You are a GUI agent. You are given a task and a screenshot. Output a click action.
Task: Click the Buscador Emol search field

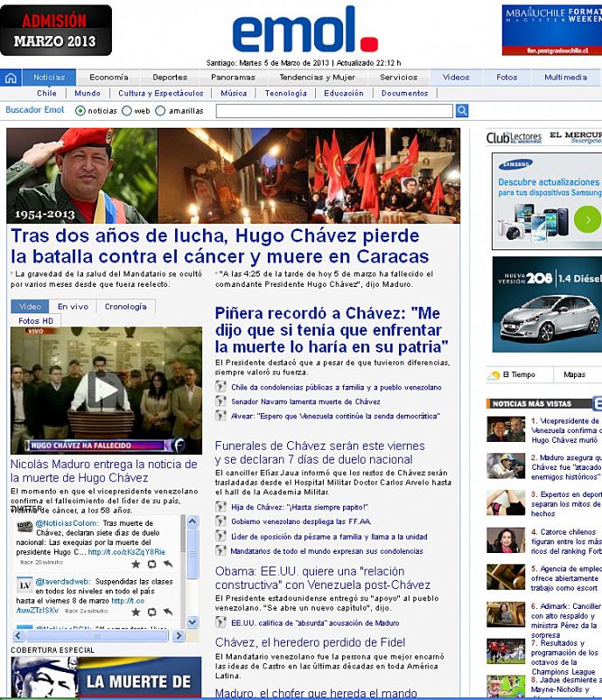pos(334,111)
